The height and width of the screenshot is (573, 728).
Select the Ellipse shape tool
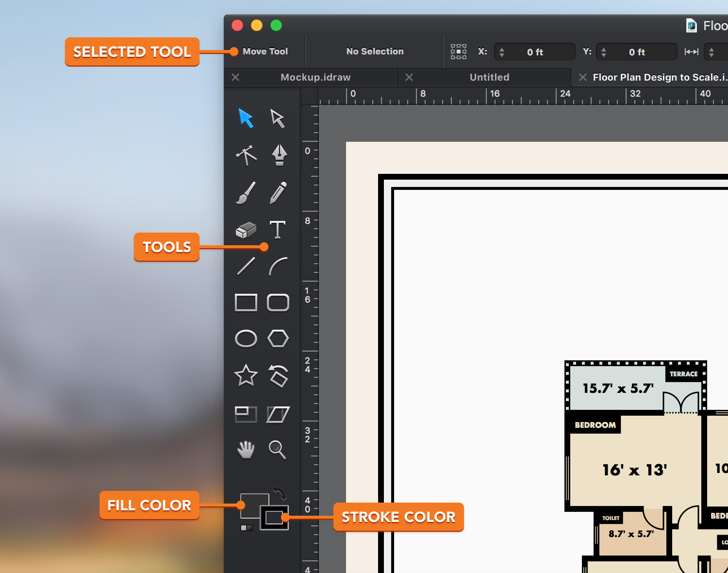coord(246,338)
